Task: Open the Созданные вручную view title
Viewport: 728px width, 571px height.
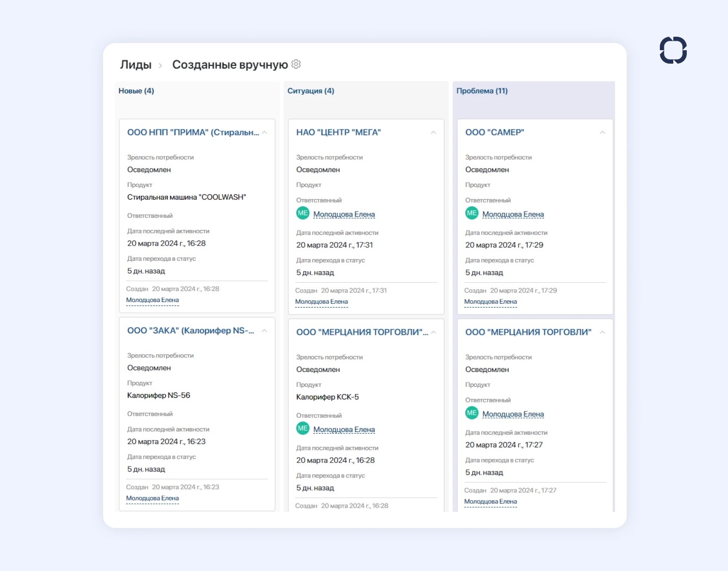Action: tap(230, 65)
